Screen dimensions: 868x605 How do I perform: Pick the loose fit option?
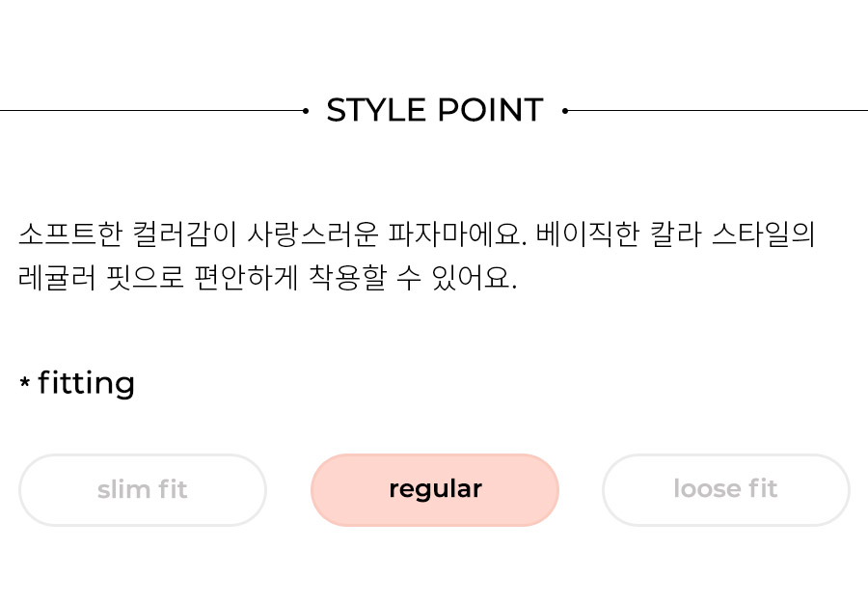(x=725, y=490)
